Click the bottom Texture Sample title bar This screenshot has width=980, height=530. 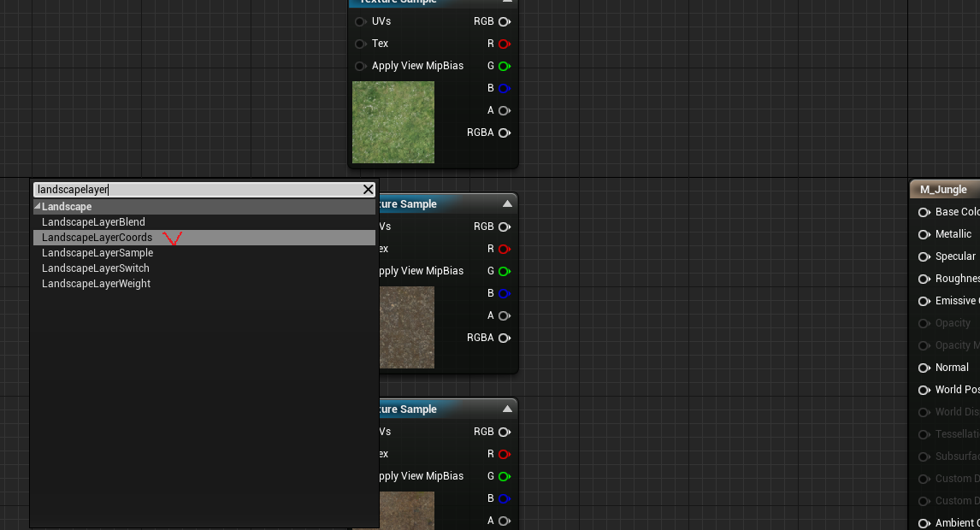pos(447,409)
